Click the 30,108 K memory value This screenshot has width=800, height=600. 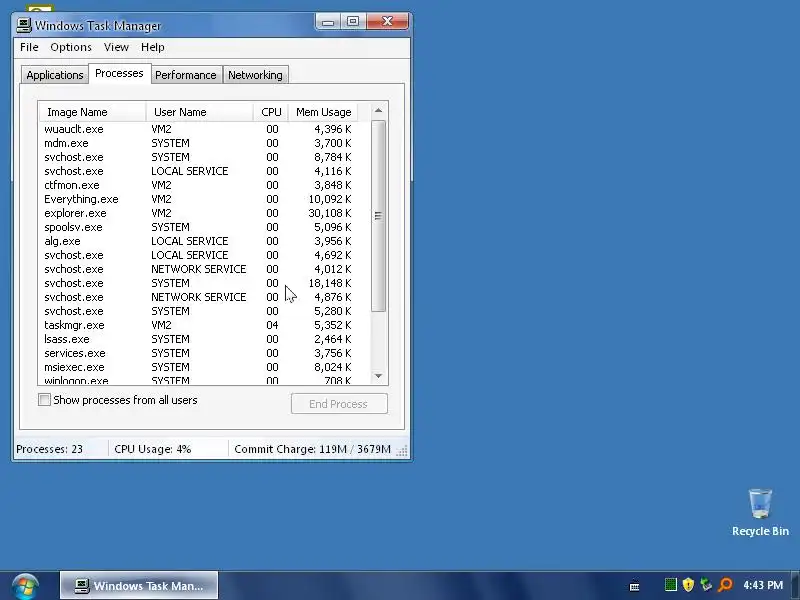pos(330,213)
